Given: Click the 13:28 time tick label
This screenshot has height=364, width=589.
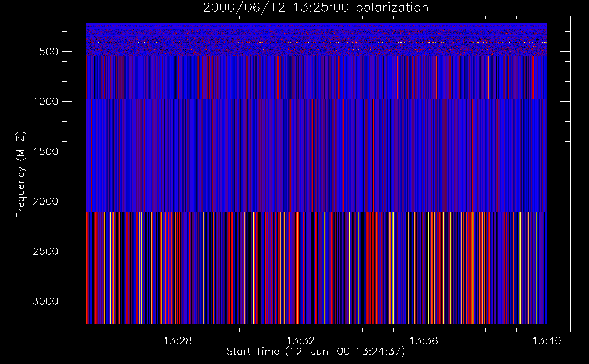Looking at the screenshot, I should point(178,341).
